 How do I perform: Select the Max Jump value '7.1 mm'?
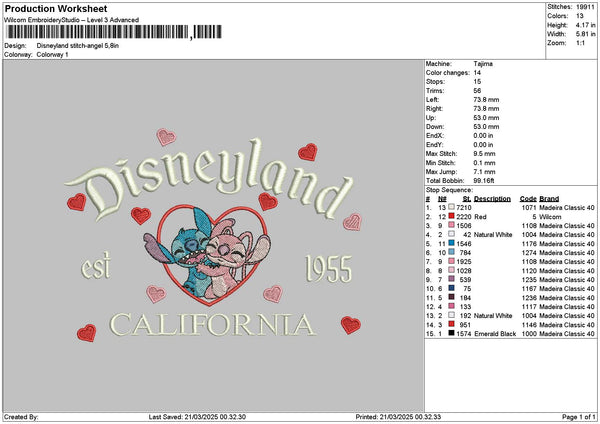484,172
